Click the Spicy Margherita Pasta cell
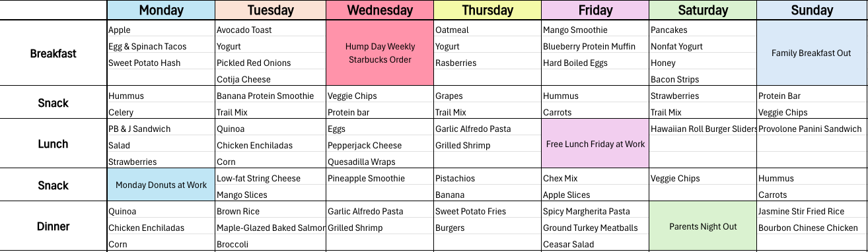 [595, 211]
